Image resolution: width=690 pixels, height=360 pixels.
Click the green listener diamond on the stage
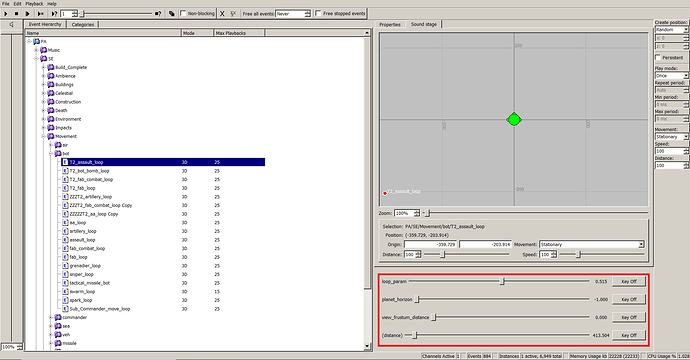[x=514, y=119]
